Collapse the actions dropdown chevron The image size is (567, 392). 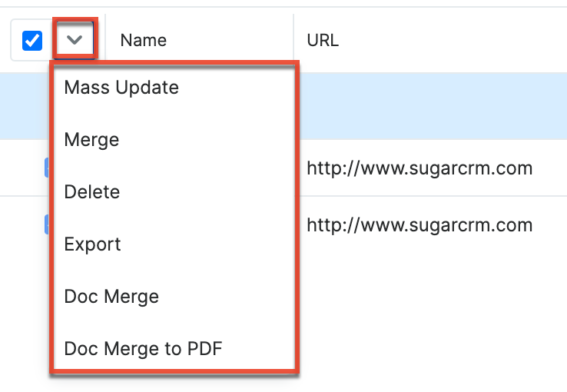[75, 40]
